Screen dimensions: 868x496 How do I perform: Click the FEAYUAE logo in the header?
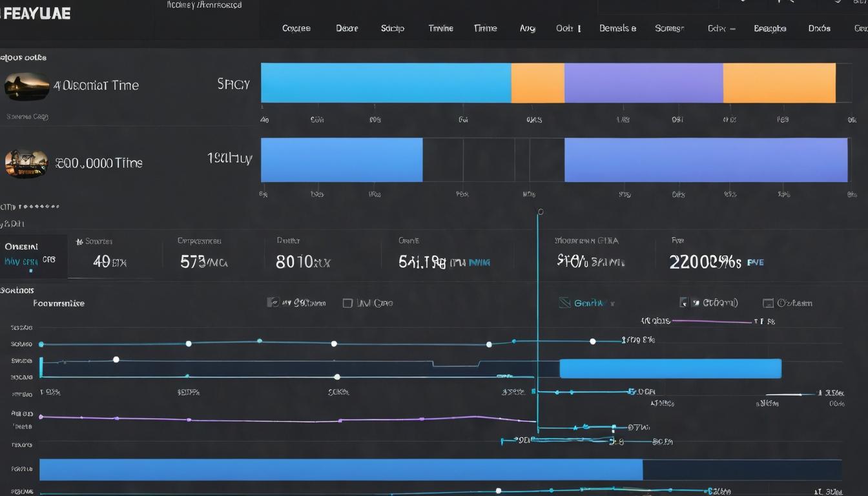[x=36, y=13]
